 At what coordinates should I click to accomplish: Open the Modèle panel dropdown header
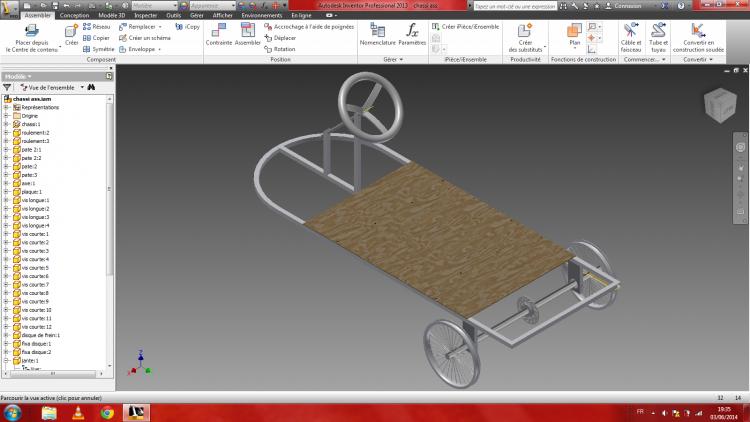coord(18,76)
